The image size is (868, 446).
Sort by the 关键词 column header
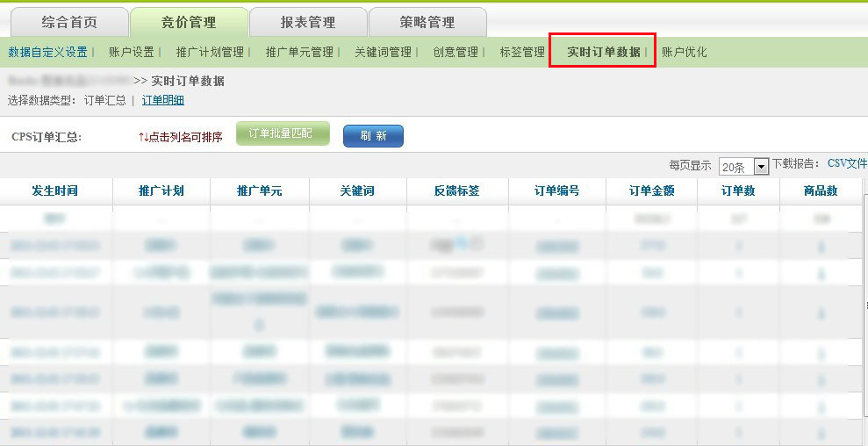pyautogui.click(x=357, y=191)
